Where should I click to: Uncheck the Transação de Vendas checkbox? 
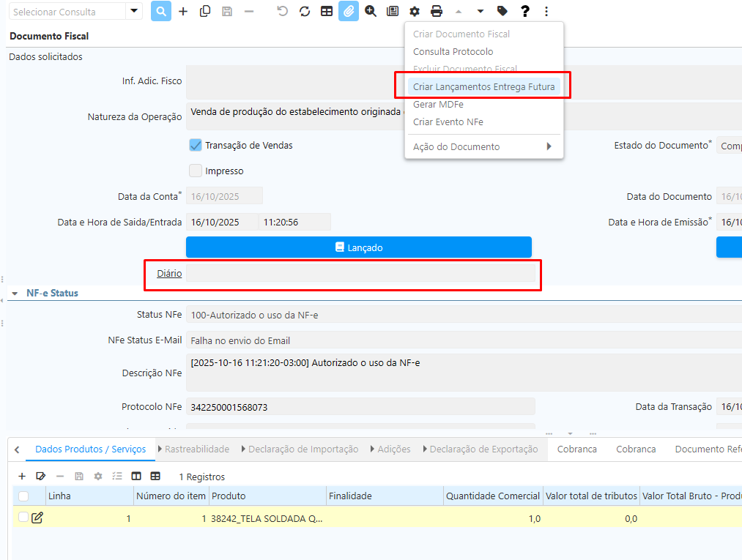point(196,145)
